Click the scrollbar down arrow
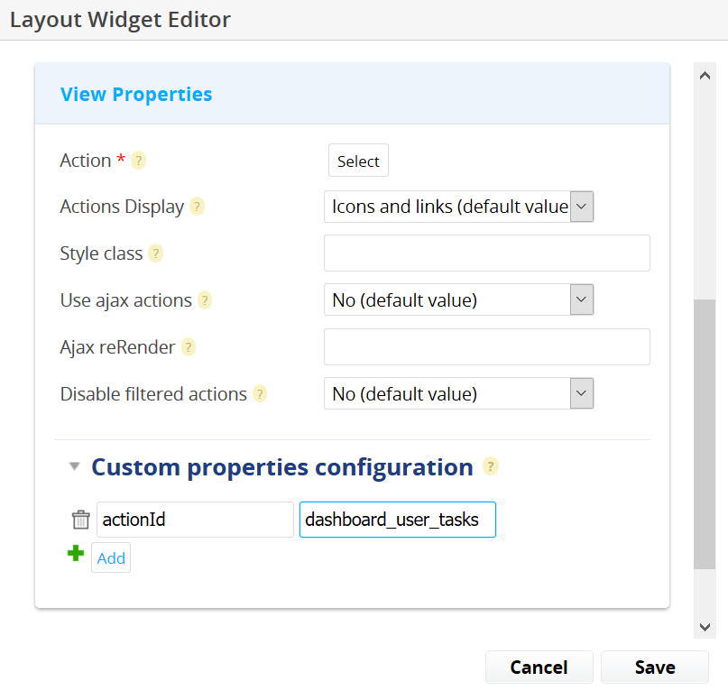The width and height of the screenshot is (728, 700). point(705,627)
